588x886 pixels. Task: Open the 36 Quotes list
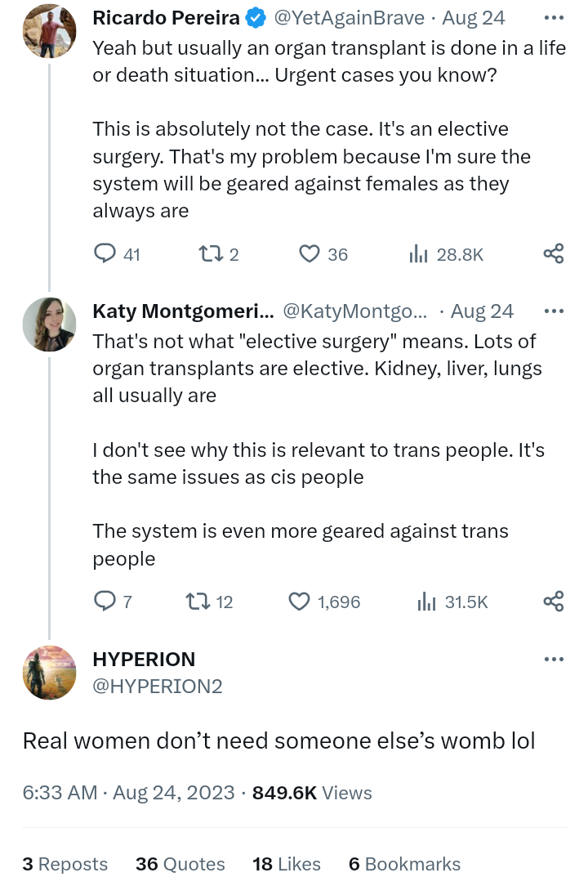coord(180,864)
